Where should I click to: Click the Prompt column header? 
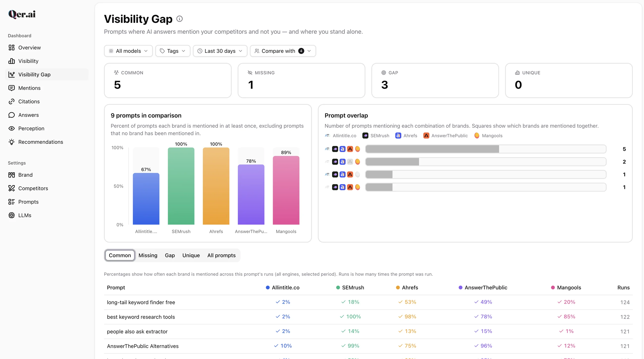[x=116, y=288]
